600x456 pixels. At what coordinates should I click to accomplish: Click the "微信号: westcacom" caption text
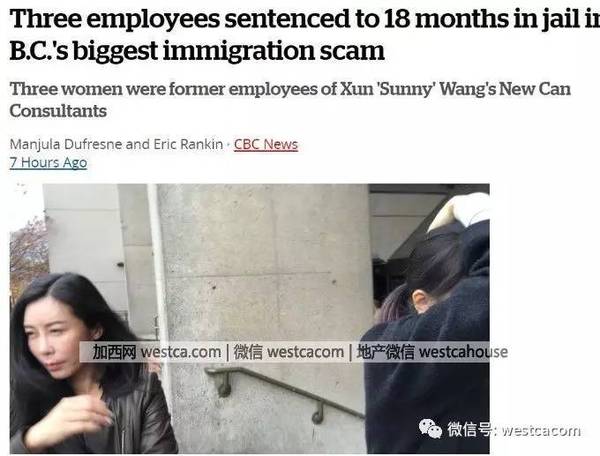pyautogui.click(x=514, y=429)
